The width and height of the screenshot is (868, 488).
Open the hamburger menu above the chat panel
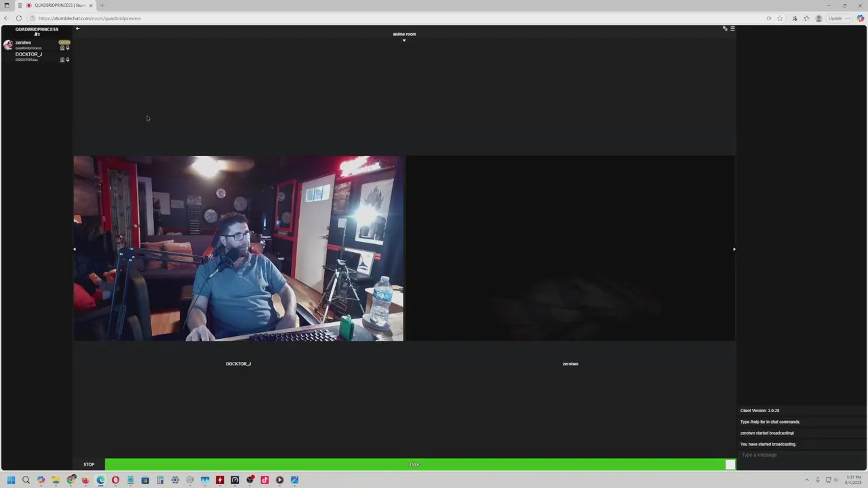pyautogui.click(x=732, y=28)
